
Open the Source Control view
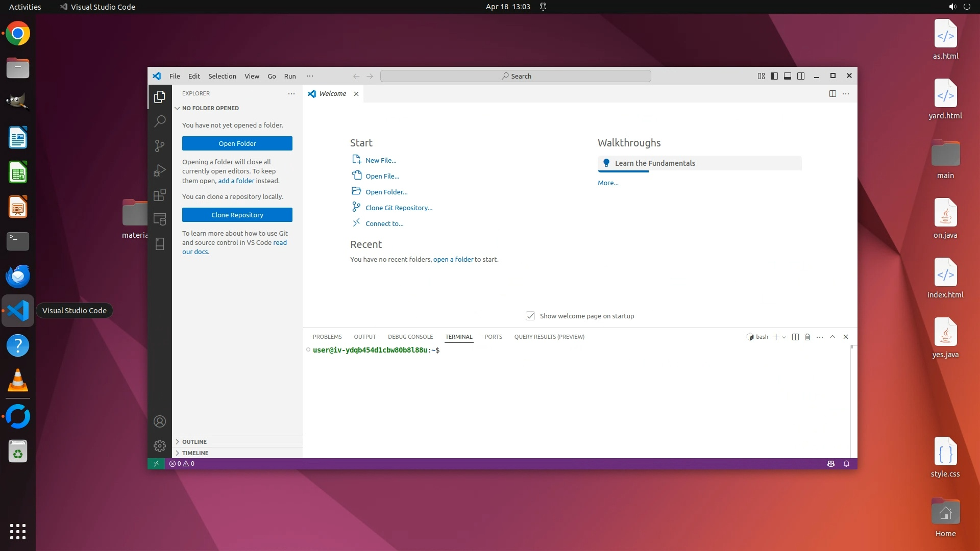pyautogui.click(x=160, y=146)
